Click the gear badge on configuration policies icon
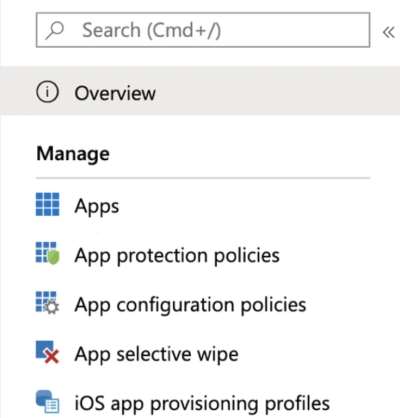 52,307
